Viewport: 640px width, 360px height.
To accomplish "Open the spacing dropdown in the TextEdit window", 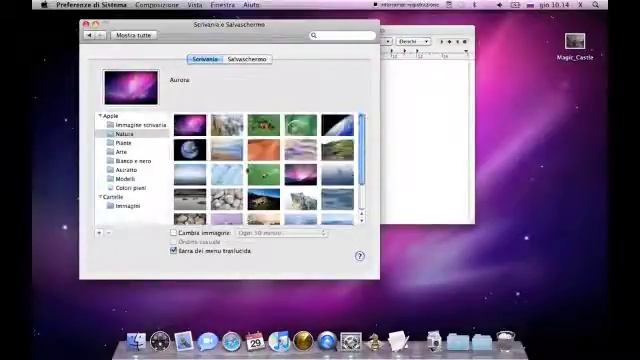I will click(386, 42).
